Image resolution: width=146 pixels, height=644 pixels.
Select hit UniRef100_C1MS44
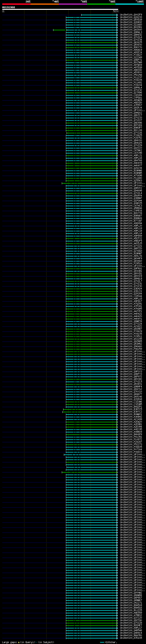point(131,296)
